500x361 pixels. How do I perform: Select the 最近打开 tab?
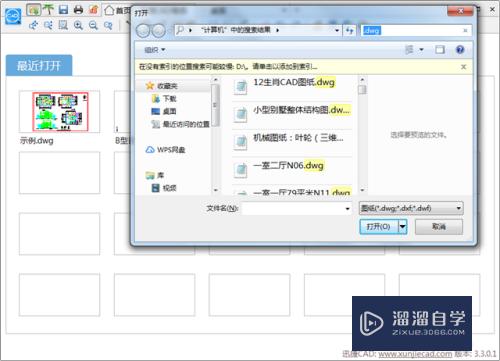coord(39,65)
